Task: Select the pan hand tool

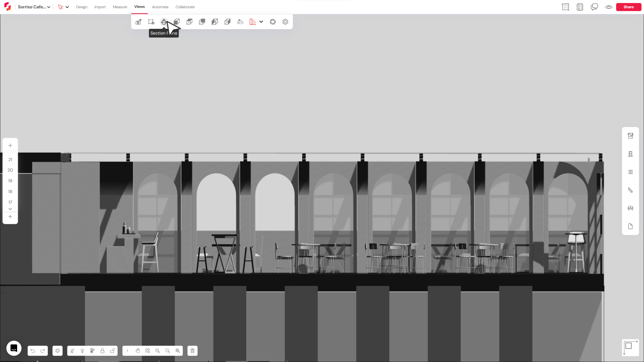Action: (138, 351)
